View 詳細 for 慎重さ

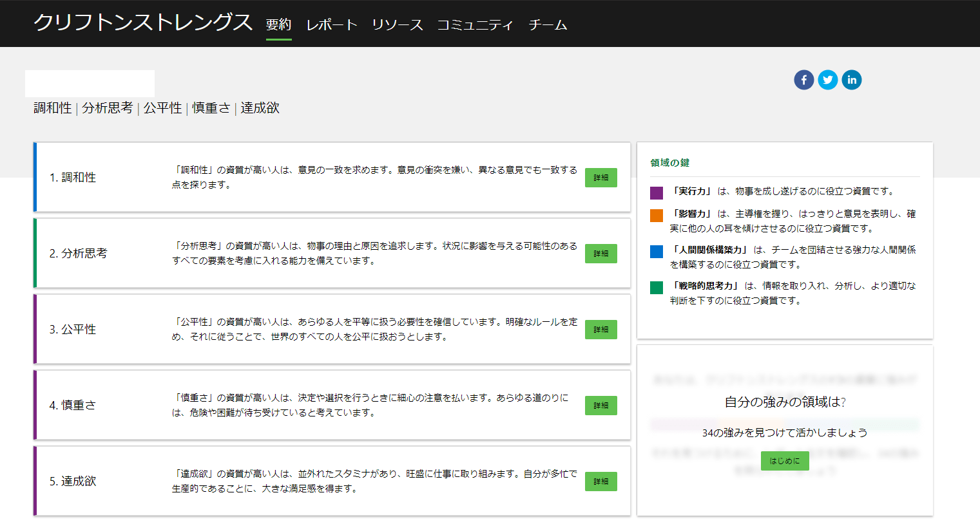601,406
